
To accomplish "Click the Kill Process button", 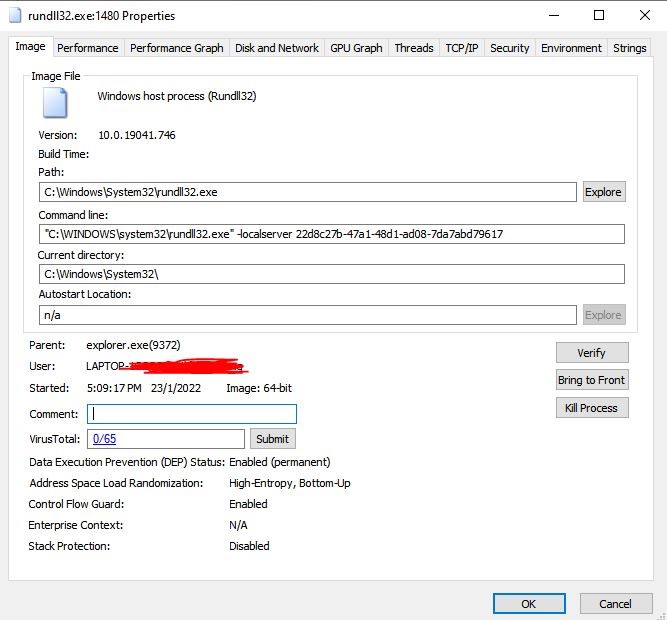I will click(x=592, y=408).
